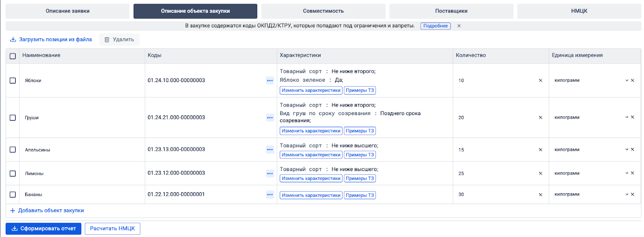
Task: Open Примеры ТЗ for Бананы
Action: click(x=360, y=196)
